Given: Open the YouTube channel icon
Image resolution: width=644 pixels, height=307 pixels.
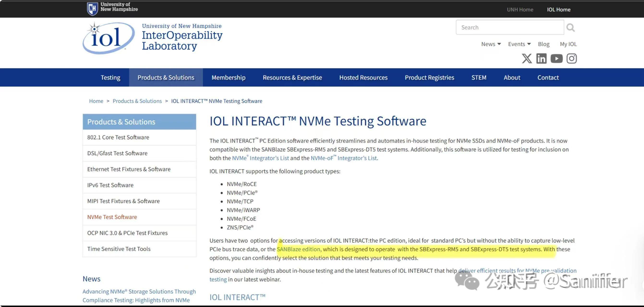Looking at the screenshot, I should tap(557, 58).
